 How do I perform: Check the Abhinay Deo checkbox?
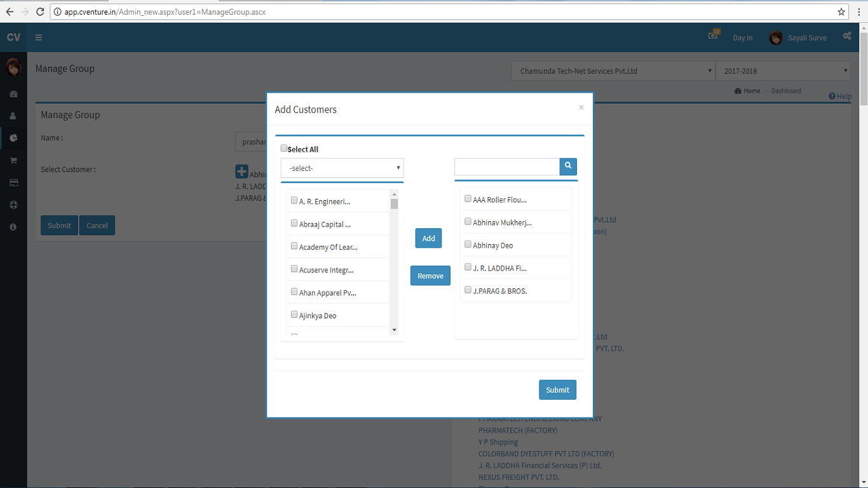pyautogui.click(x=468, y=245)
